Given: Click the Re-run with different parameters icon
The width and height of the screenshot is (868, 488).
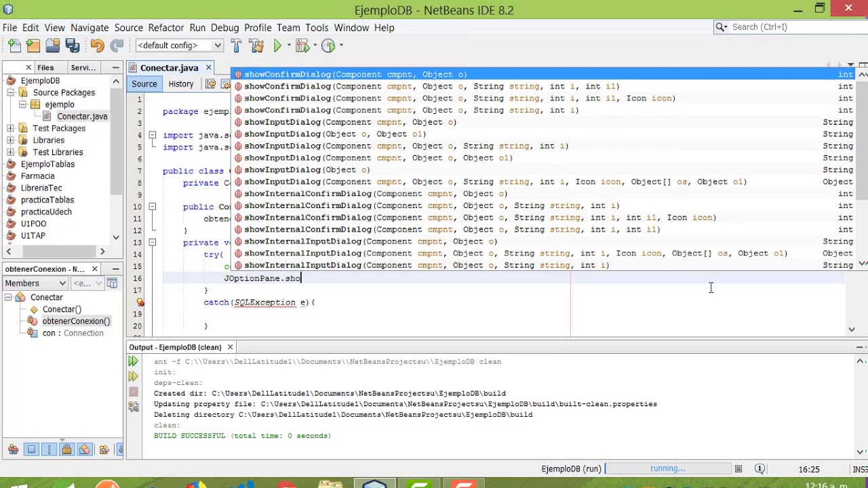Looking at the screenshot, I should click(x=134, y=377).
